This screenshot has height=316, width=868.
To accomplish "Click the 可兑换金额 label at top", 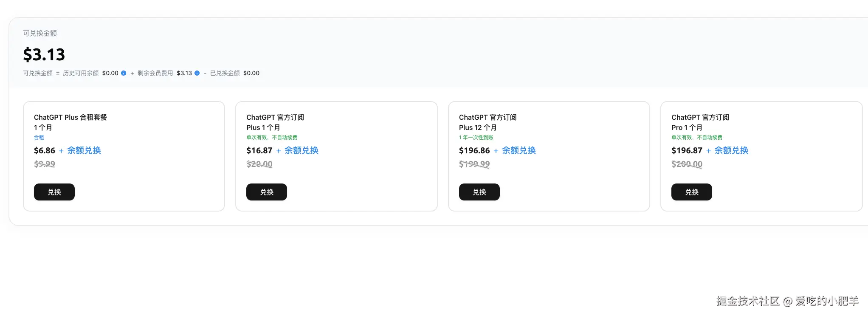I will click(40, 33).
